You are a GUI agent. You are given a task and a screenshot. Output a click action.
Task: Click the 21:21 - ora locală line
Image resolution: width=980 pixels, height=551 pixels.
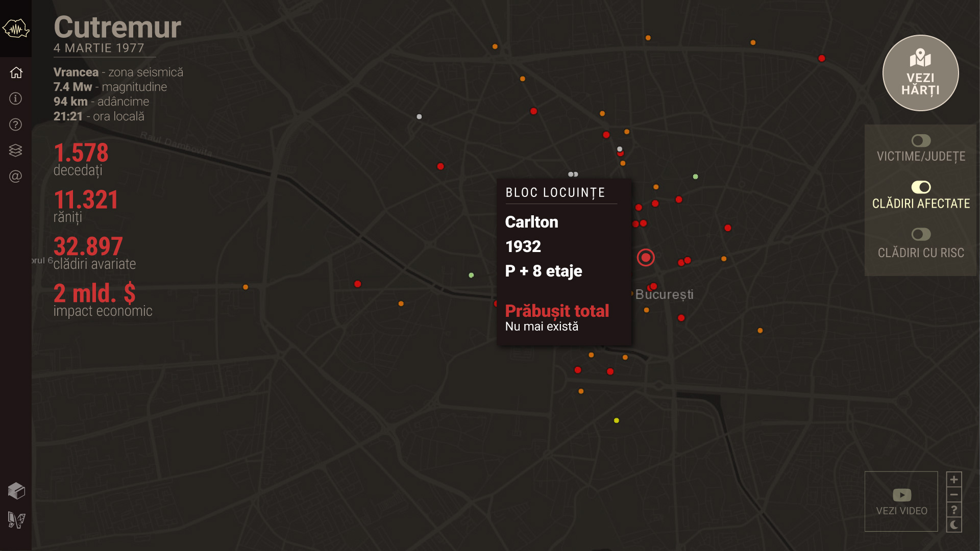click(99, 117)
